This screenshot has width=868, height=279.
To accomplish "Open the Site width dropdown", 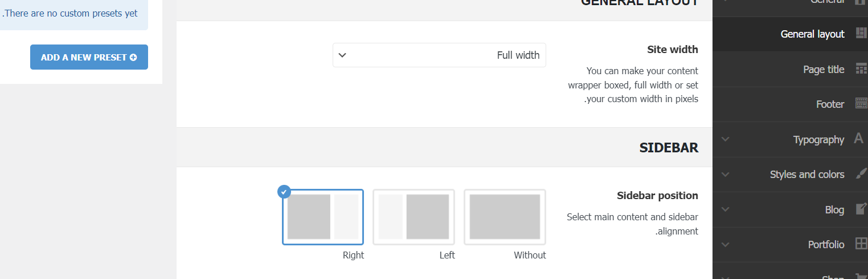I will 439,55.
